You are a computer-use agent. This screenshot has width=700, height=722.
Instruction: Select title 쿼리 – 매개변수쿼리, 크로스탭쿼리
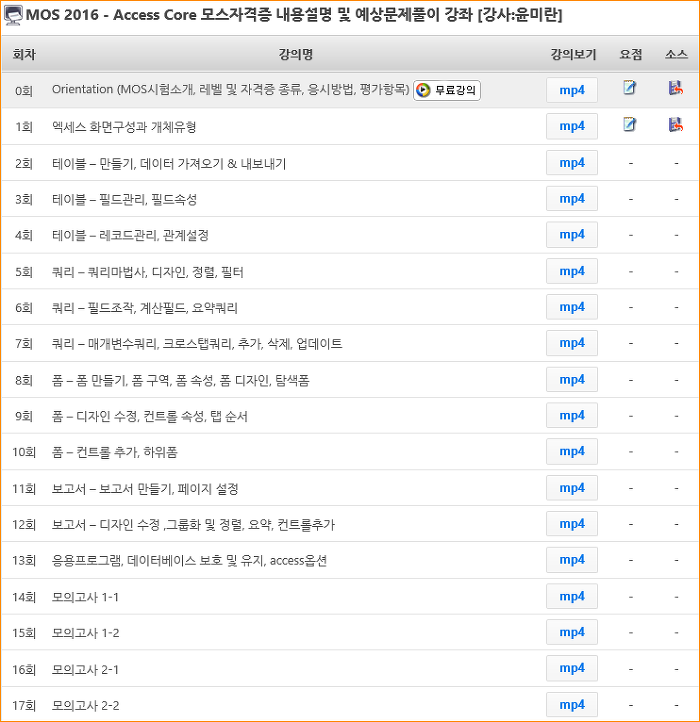click(x=197, y=344)
